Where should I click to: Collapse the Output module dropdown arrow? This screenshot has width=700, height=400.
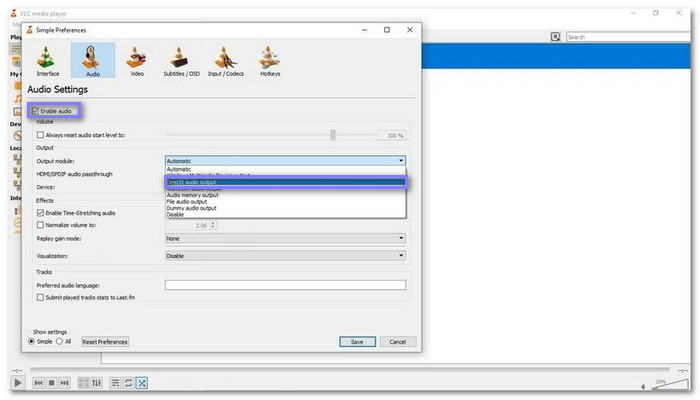click(x=401, y=161)
